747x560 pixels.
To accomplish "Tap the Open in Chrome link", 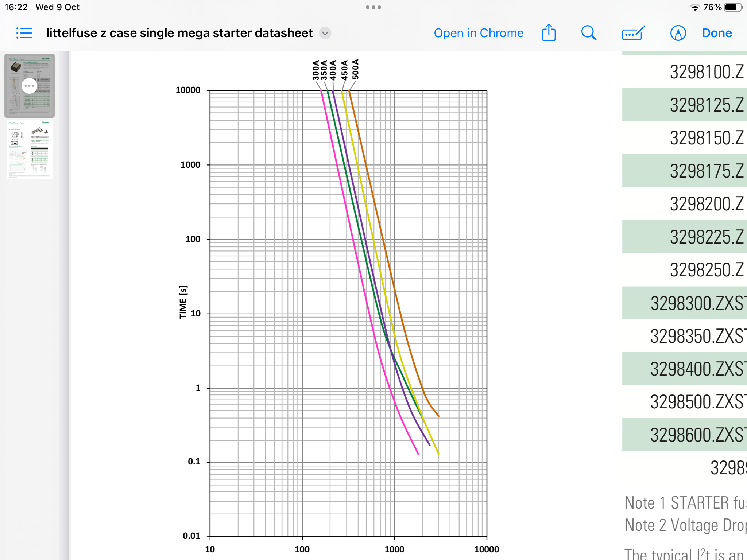I will 479,33.
